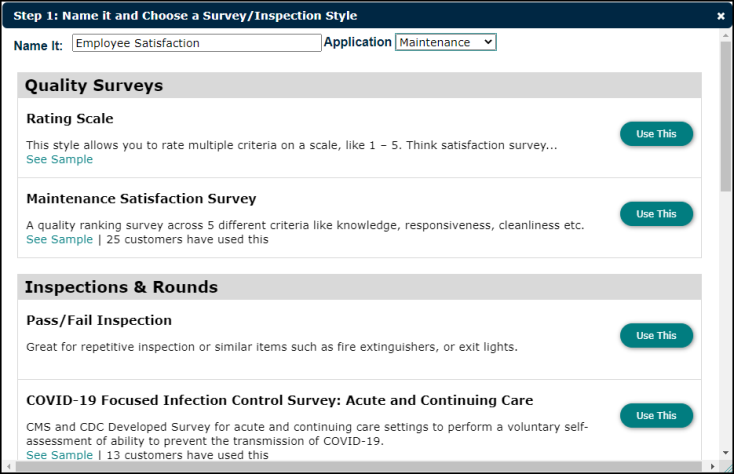The width and height of the screenshot is (734, 474).
Task: Click the Pass/Fail Inspection title
Action: [x=99, y=321]
